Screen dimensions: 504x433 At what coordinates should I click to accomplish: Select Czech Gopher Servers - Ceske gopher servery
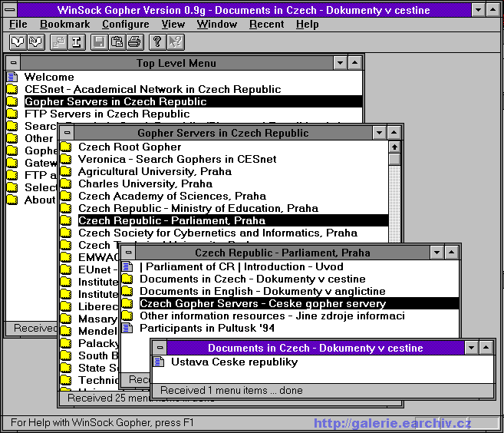(299, 303)
